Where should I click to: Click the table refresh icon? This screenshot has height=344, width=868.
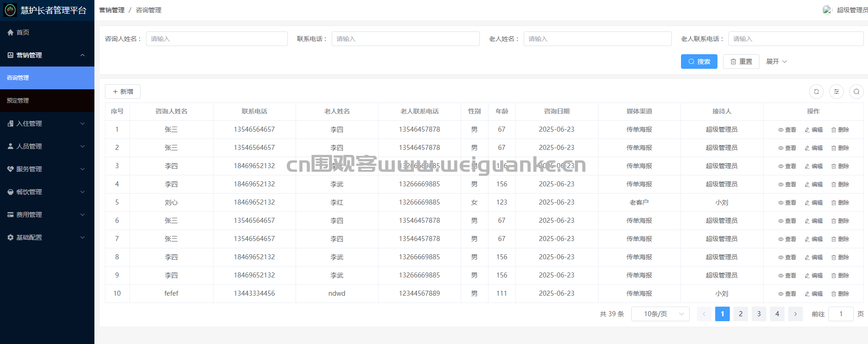816,92
